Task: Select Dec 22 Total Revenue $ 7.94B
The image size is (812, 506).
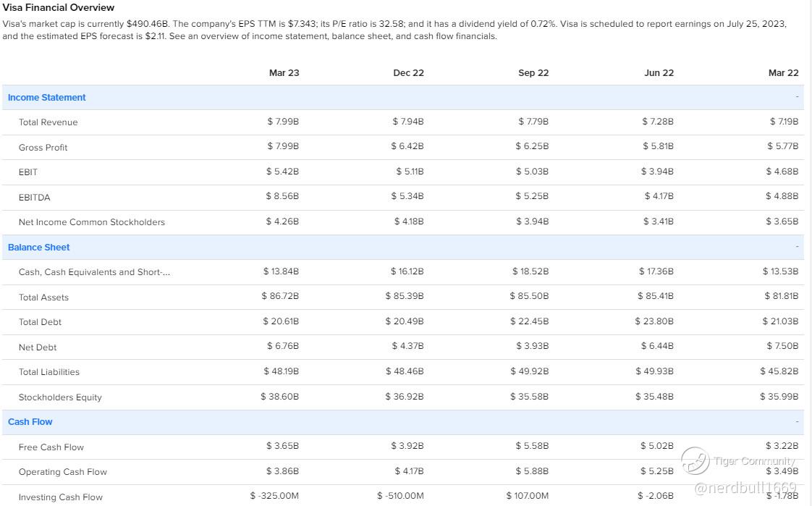Action: pyautogui.click(x=408, y=122)
